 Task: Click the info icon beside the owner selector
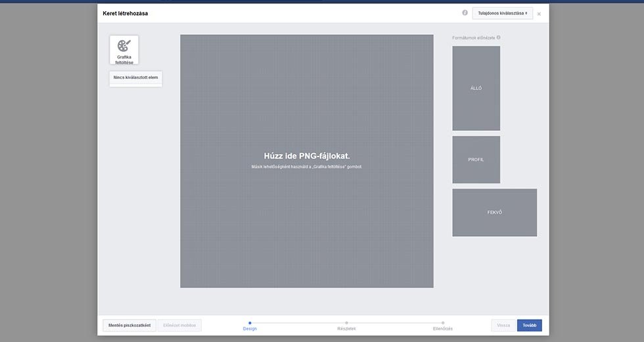(x=465, y=12)
